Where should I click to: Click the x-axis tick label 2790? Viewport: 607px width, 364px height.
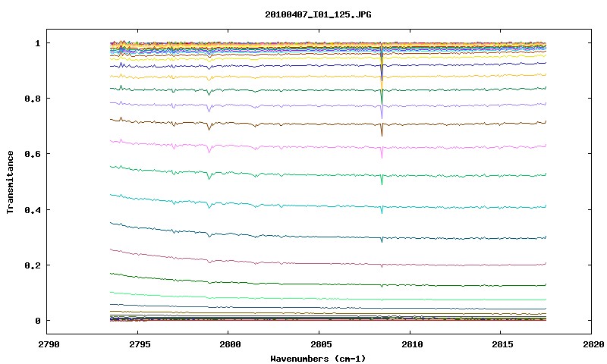click(x=49, y=344)
